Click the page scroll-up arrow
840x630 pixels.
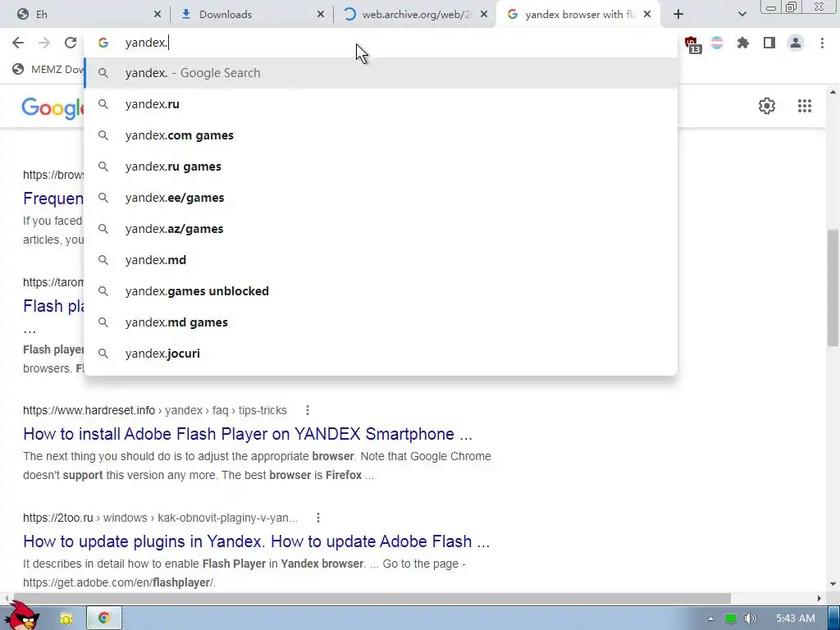[x=833, y=92]
